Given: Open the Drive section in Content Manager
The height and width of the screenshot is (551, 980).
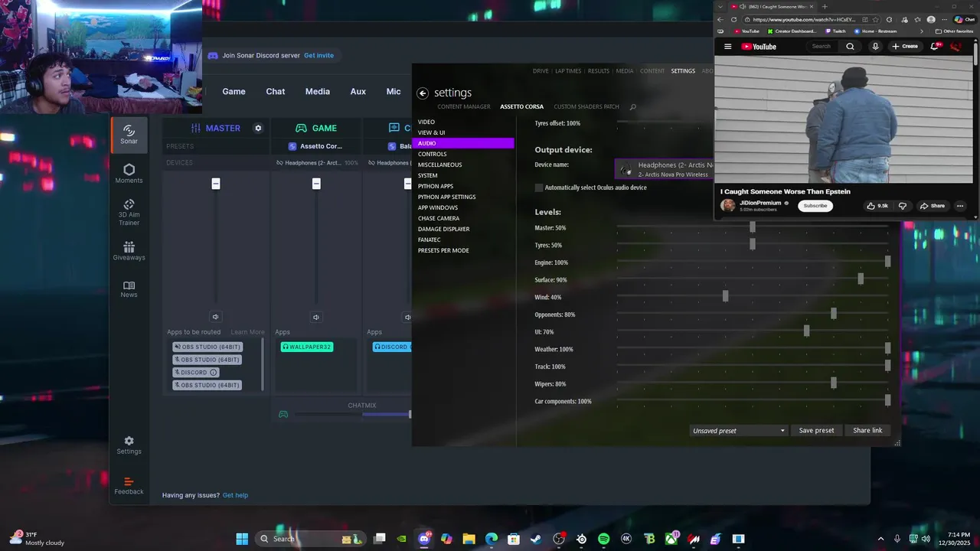Looking at the screenshot, I should point(541,71).
